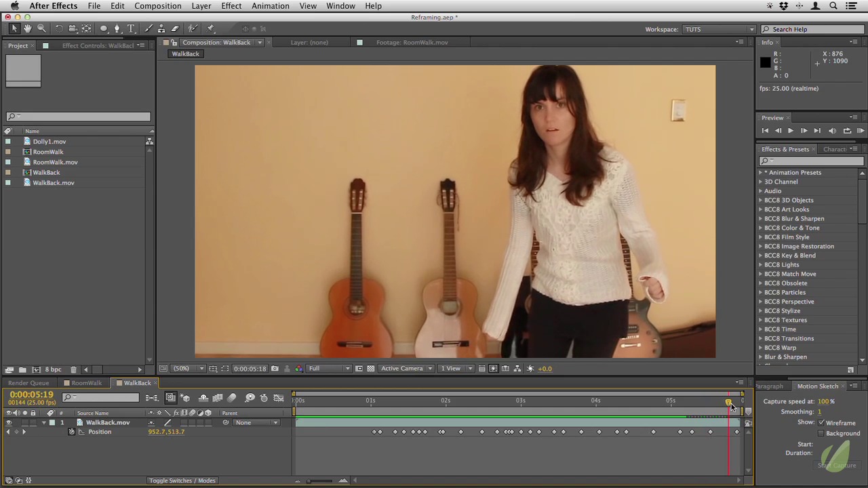
Task: Enable Motion Blur for the composition
Action: click(232, 398)
